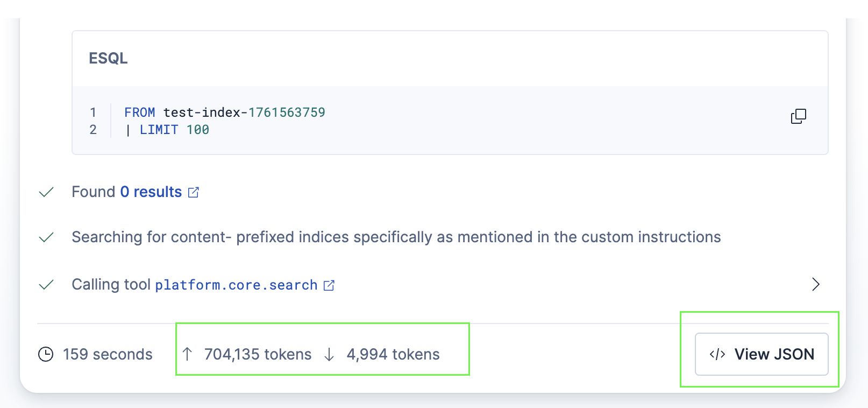Click the download arrow before 4,994 tokens
This screenshot has height=408, width=868.
[x=328, y=354]
